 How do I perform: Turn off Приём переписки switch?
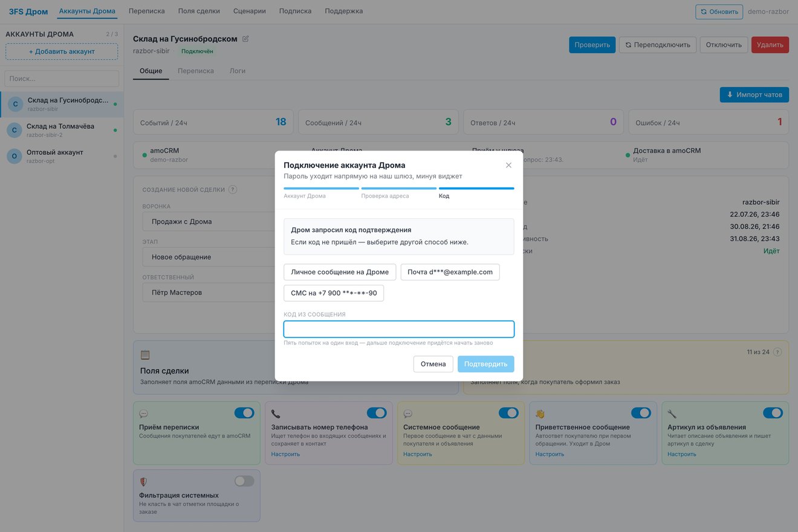coord(244,413)
